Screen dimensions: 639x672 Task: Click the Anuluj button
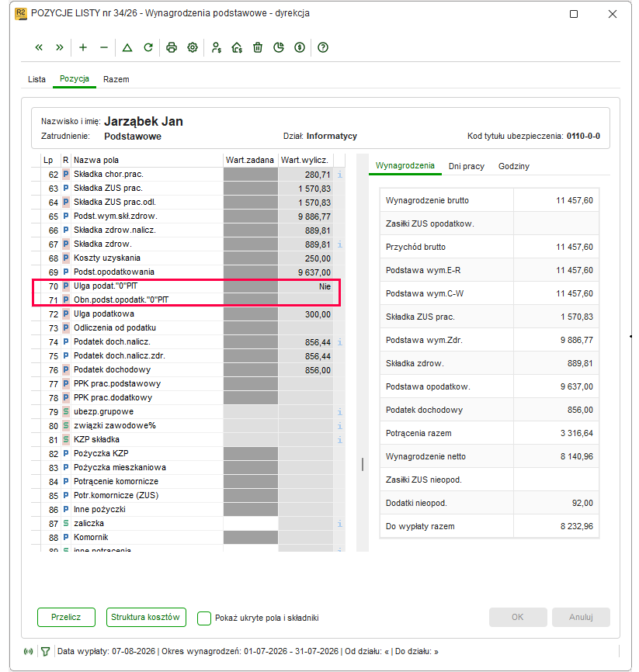(581, 617)
